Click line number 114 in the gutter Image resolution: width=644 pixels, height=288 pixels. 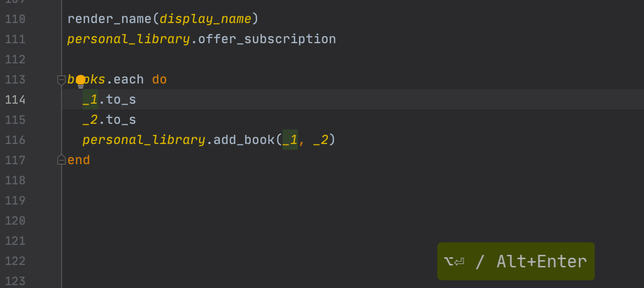point(15,100)
